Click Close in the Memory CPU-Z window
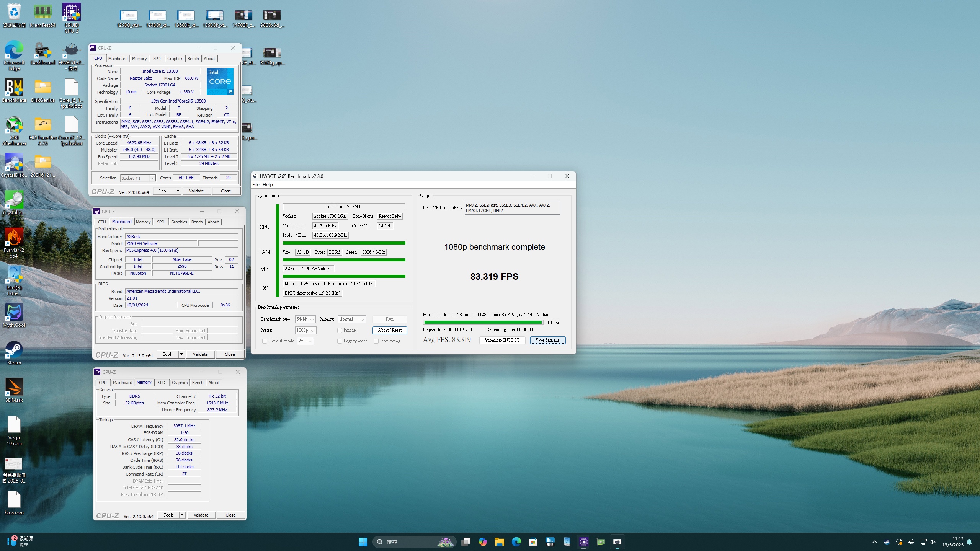The image size is (980, 551). coord(230,515)
